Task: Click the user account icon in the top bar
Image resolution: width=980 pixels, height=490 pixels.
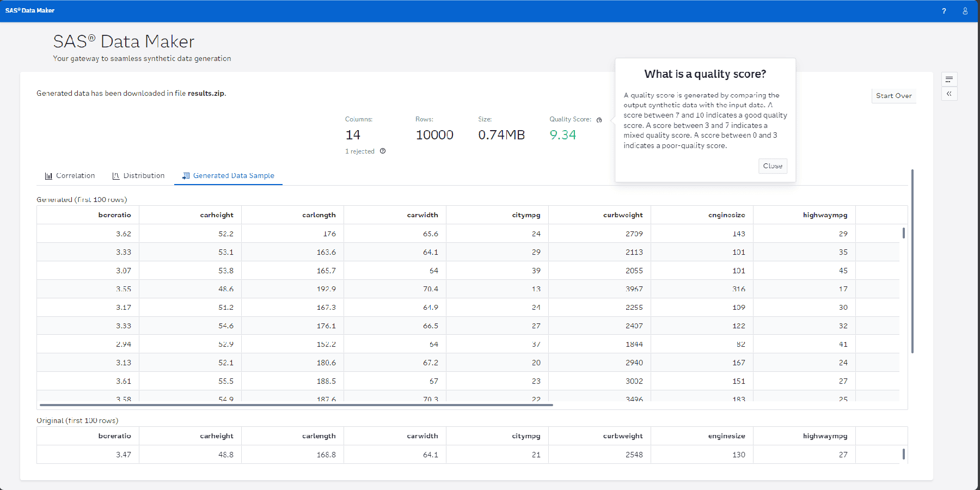Action: [x=964, y=10]
